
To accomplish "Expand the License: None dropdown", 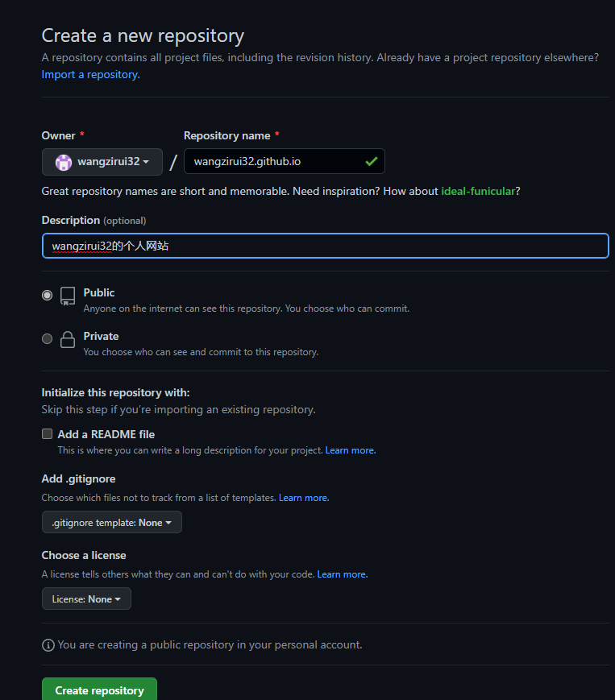I will (86, 599).
